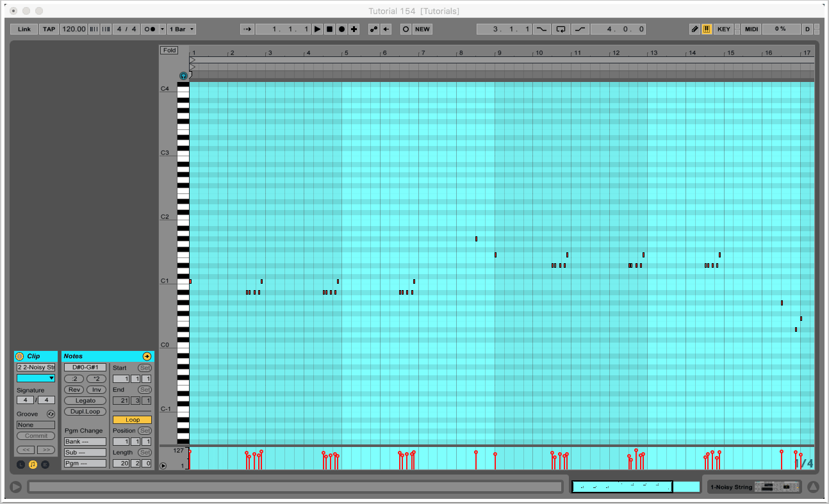Start recording with the Arrangement Record button
Viewport: 829px width, 504px height.
341,29
